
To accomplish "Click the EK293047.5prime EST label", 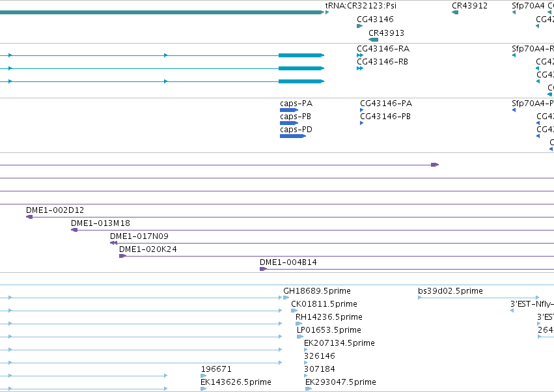I will point(340,382).
